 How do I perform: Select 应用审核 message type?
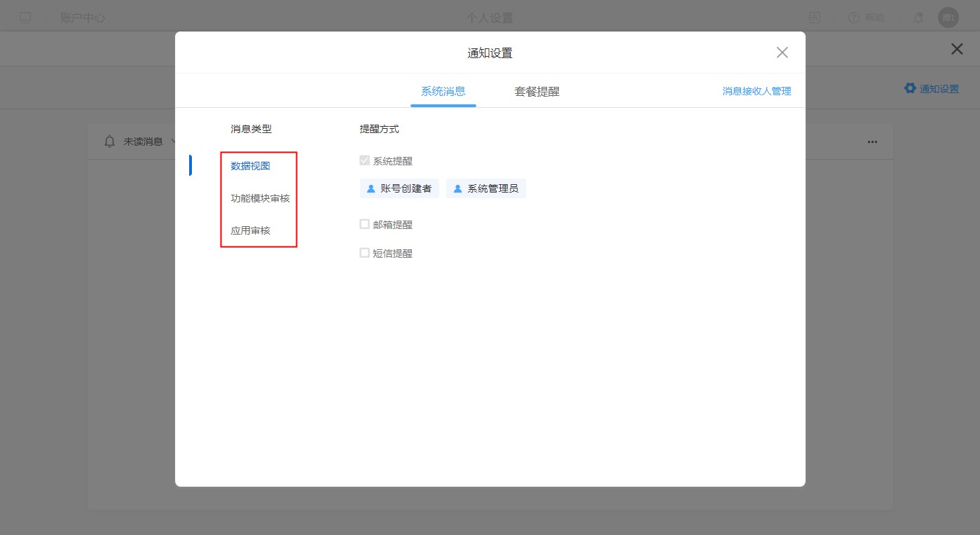click(250, 230)
